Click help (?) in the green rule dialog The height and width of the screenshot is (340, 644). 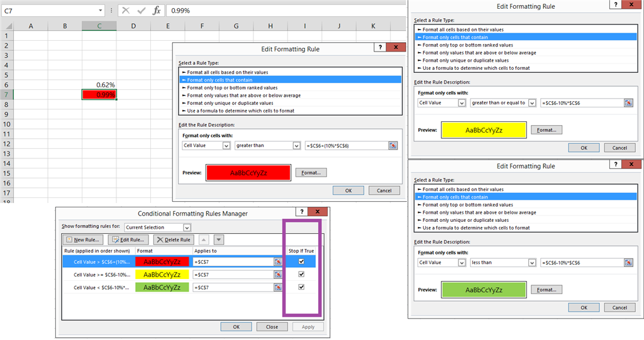coord(615,164)
